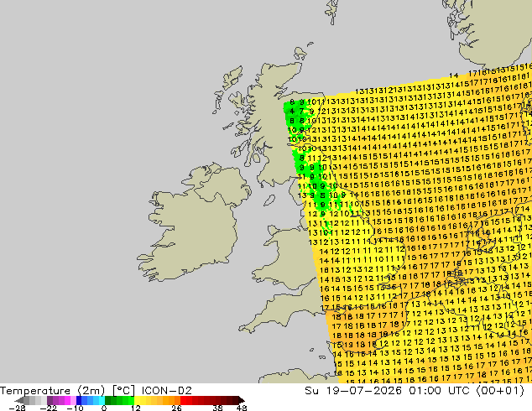Click the '-28' legend value
The image size is (532, 411).
[x=17, y=408]
